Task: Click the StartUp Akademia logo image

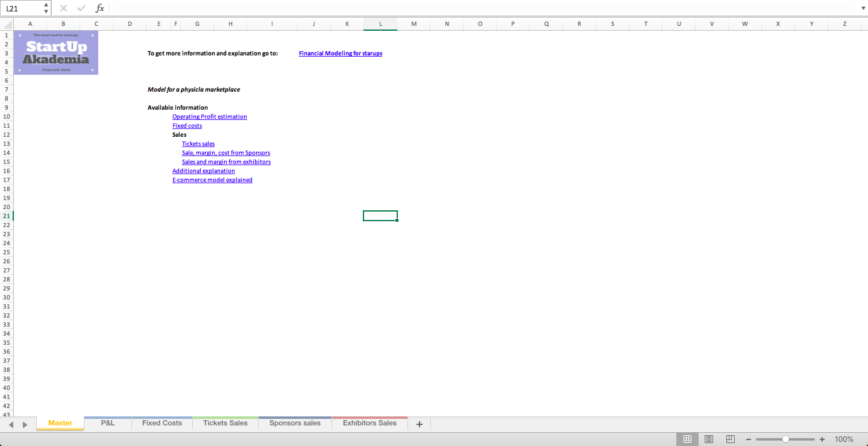Action: pyautogui.click(x=56, y=52)
